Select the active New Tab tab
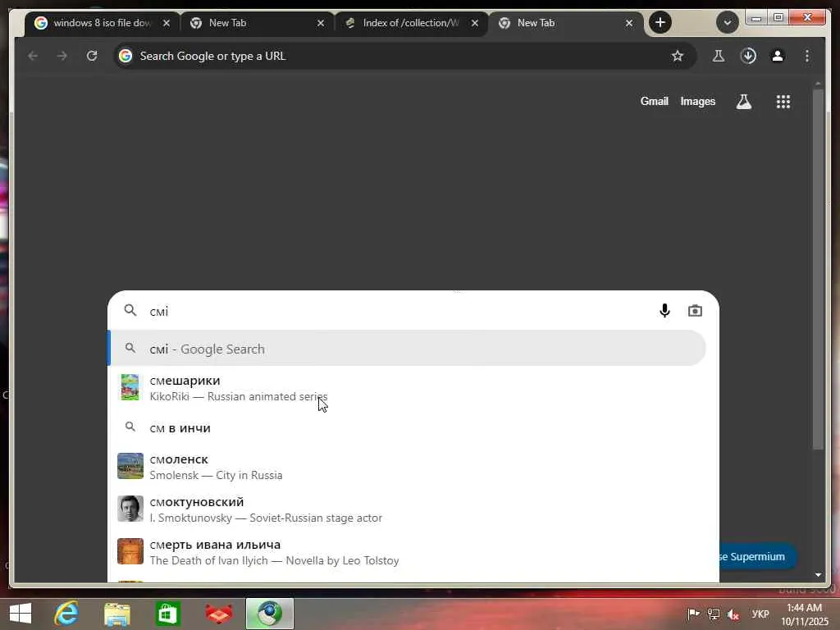 [x=565, y=23]
